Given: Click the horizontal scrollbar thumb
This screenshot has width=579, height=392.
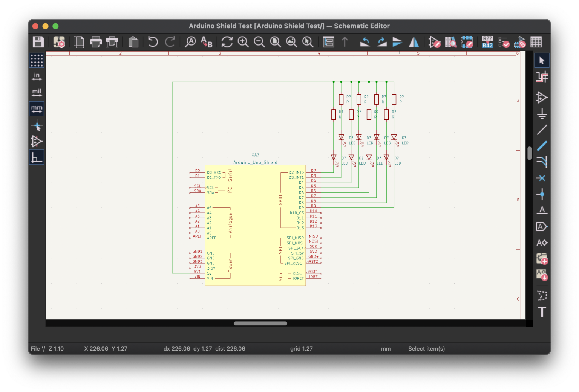Looking at the screenshot, I should (260, 323).
